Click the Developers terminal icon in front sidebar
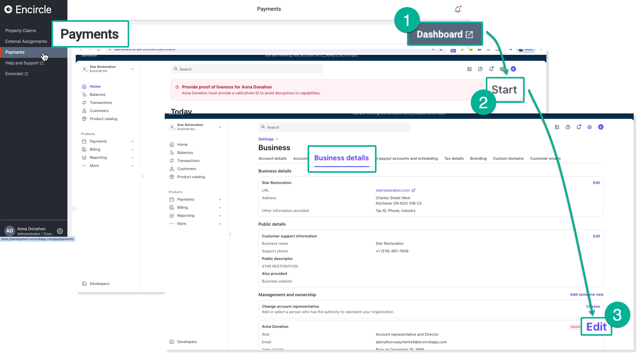The width and height of the screenshot is (644, 356). pyautogui.click(x=172, y=342)
